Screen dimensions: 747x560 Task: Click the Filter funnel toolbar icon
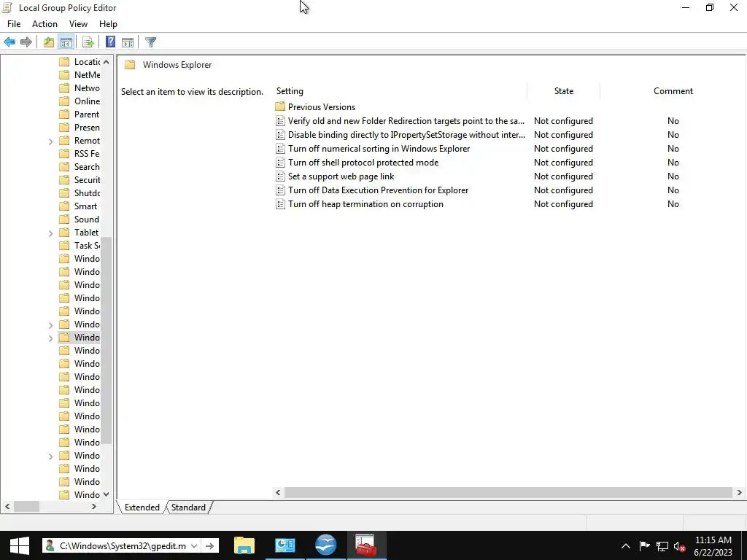point(150,42)
